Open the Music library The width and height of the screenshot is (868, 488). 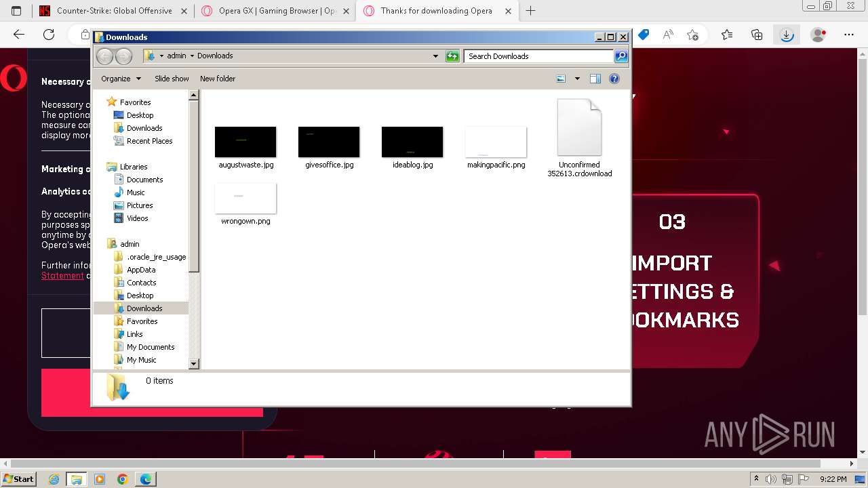click(x=136, y=192)
